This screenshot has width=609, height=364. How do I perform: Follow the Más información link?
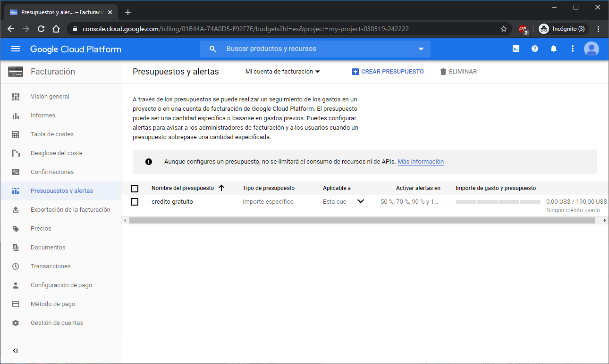pos(420,162)
